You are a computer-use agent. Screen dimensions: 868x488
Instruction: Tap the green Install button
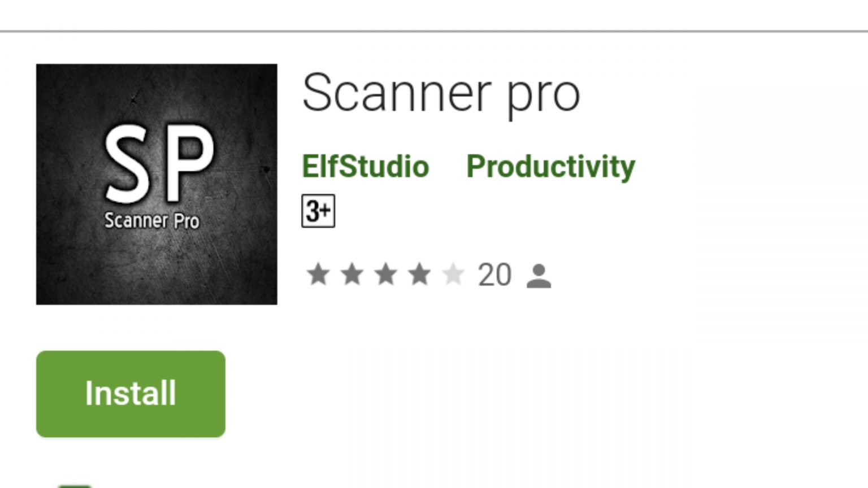131,394
